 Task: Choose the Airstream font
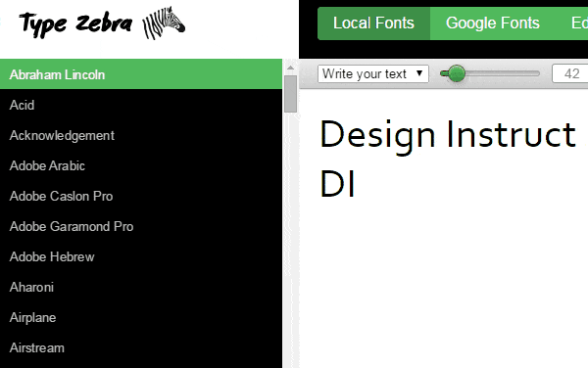pos(141,347)
